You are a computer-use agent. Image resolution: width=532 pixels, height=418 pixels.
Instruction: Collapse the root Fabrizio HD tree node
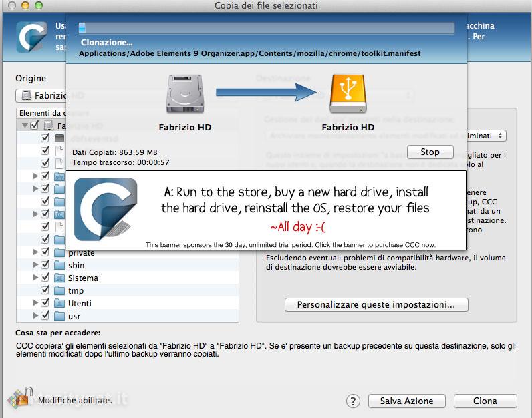tap(25, 126)
